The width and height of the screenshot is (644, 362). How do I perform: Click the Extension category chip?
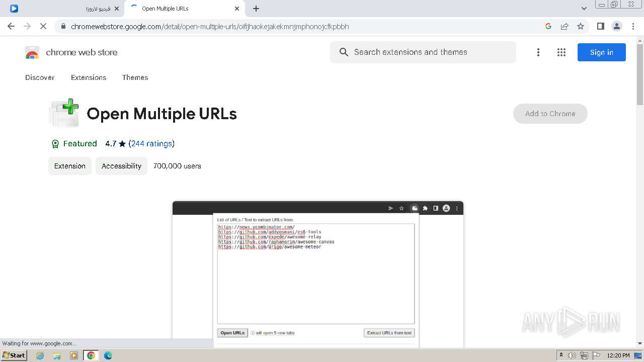tap(70, 166)
